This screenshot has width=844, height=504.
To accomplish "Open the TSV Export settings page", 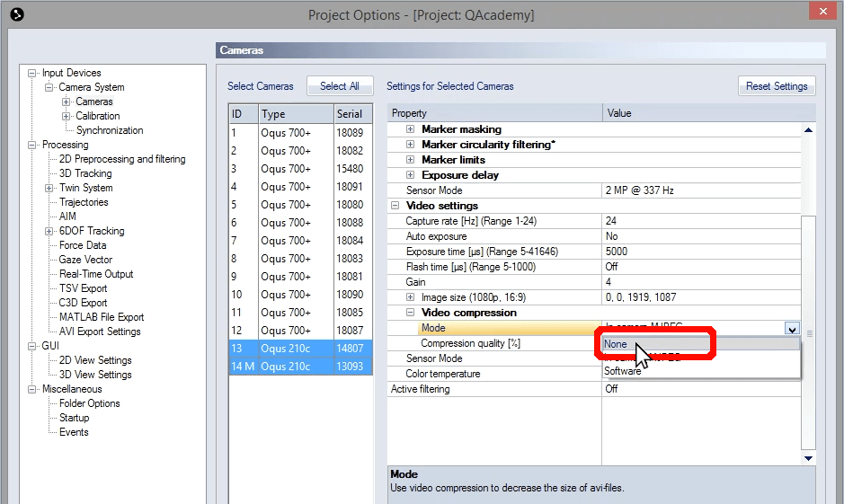I will click(83, 288).
